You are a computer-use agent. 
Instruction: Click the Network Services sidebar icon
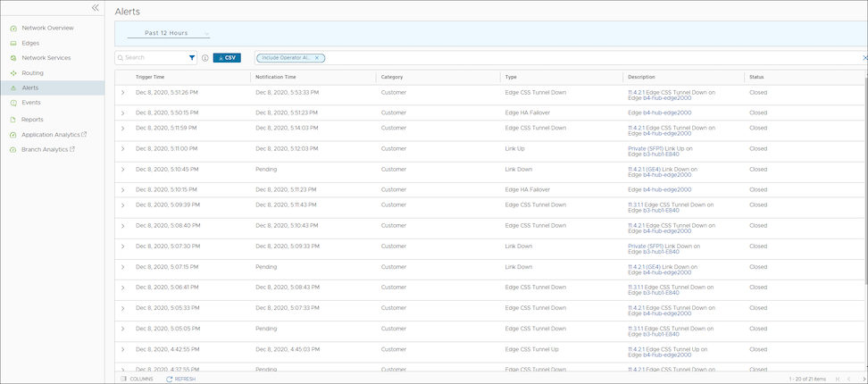pyautogui.click(x=13, y=58)
